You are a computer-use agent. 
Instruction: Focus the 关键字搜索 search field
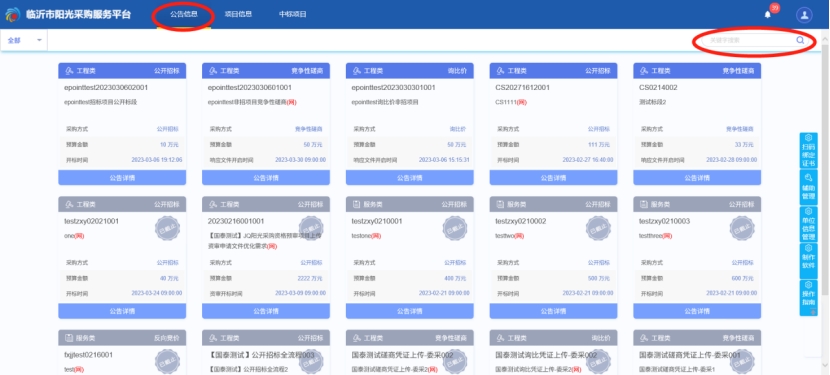click(x=749, y=40)
